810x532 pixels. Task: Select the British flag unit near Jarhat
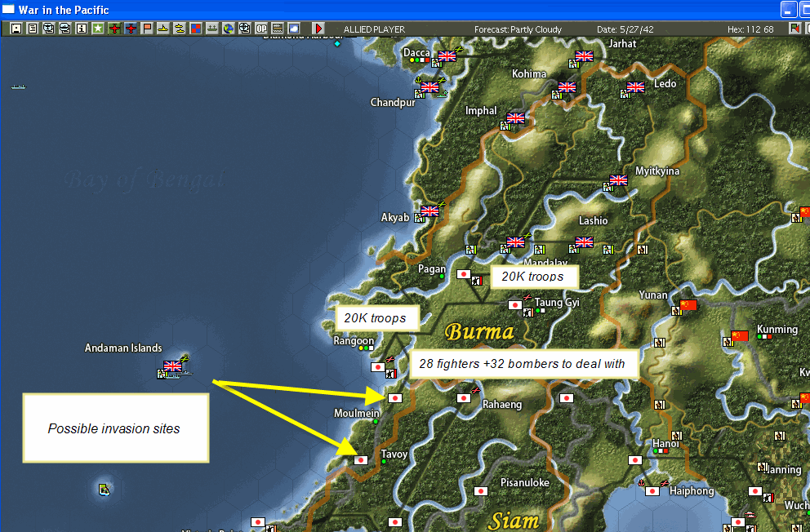[x=585, y=56]
